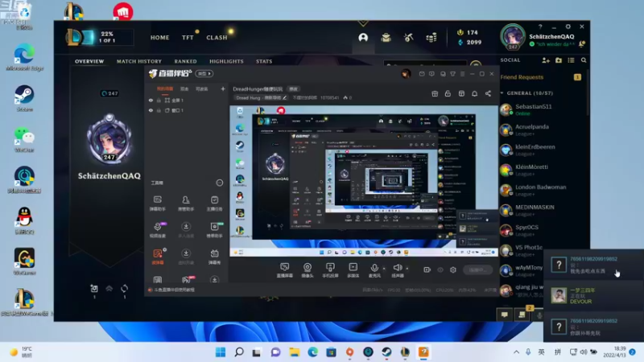Toggle lock of second scene source
Viewport: 644px width, 362px height.
coord(159,110)
